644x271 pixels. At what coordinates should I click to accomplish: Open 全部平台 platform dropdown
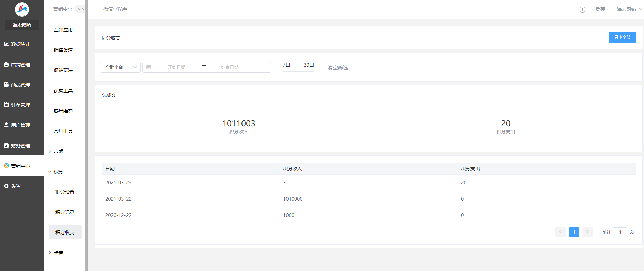[x=120, y=67]
